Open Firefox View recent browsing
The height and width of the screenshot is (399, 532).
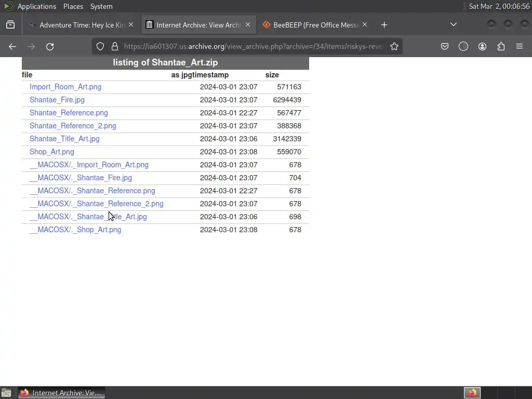10,25
